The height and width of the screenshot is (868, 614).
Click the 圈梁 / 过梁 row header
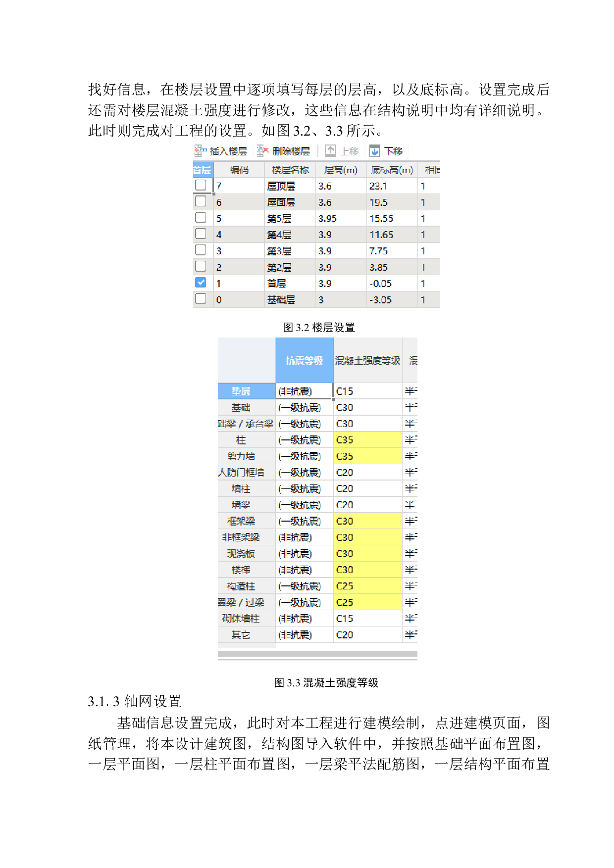click(246, 602)
